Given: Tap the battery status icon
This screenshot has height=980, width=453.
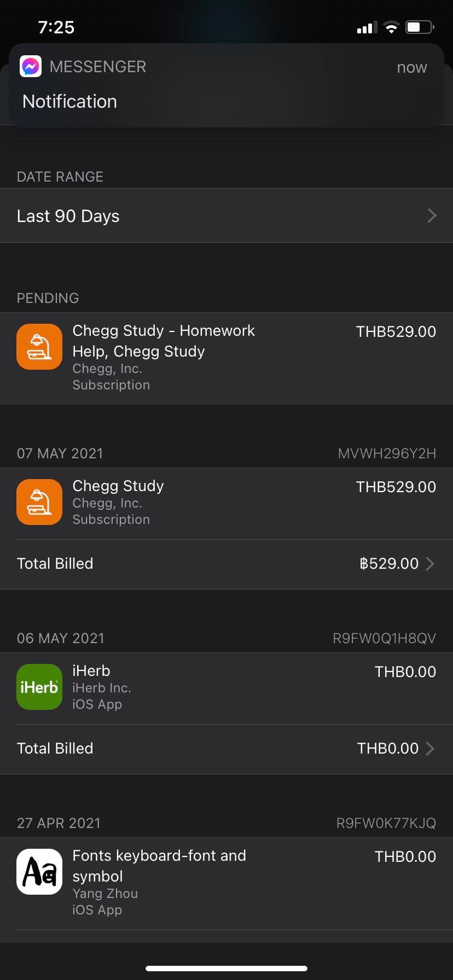Looking at the screenshot, I should click(x=420, y=27).
